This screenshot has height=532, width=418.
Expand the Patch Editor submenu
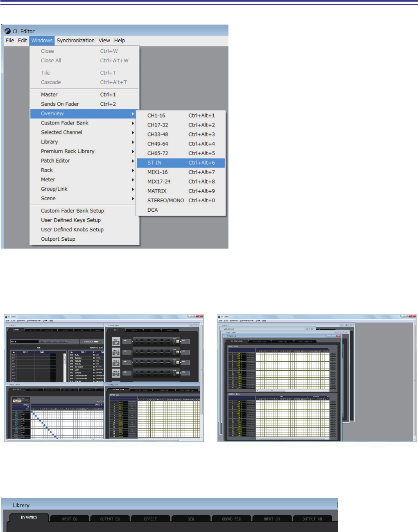84,161
